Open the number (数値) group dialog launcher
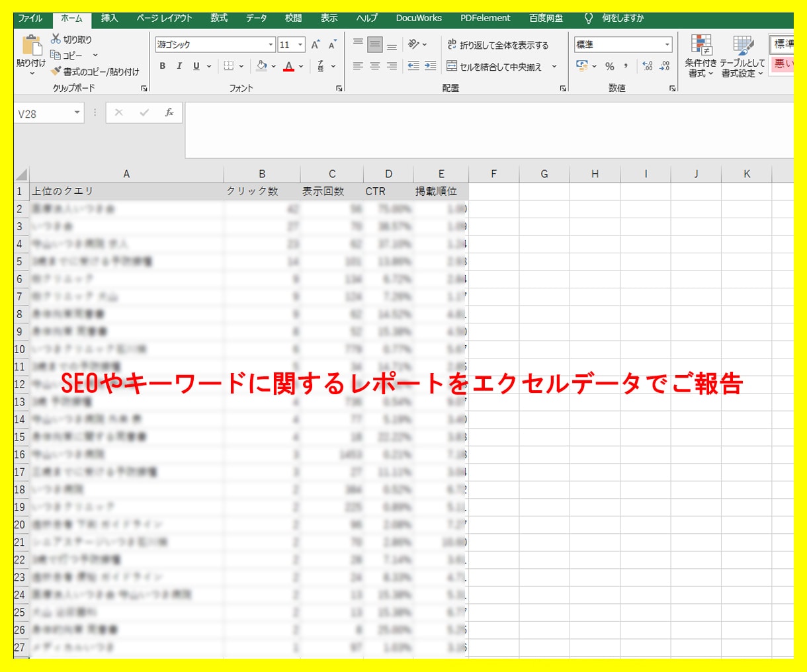The width and height of the screenshot is (807, 672). 673,88
